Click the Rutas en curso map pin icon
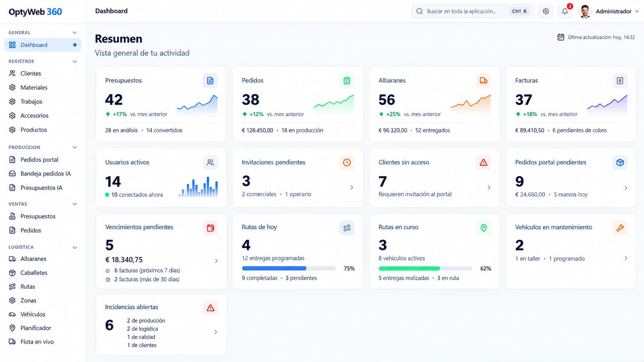 pos(483,228)
